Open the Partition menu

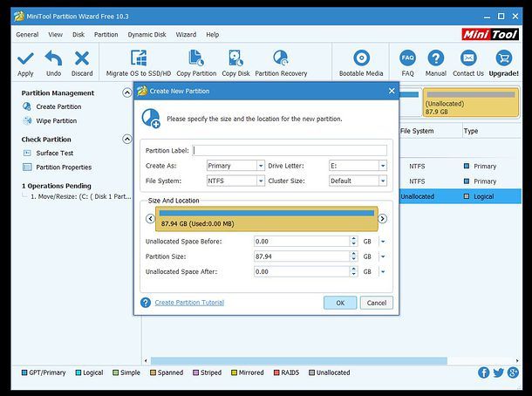click(106, 35)
